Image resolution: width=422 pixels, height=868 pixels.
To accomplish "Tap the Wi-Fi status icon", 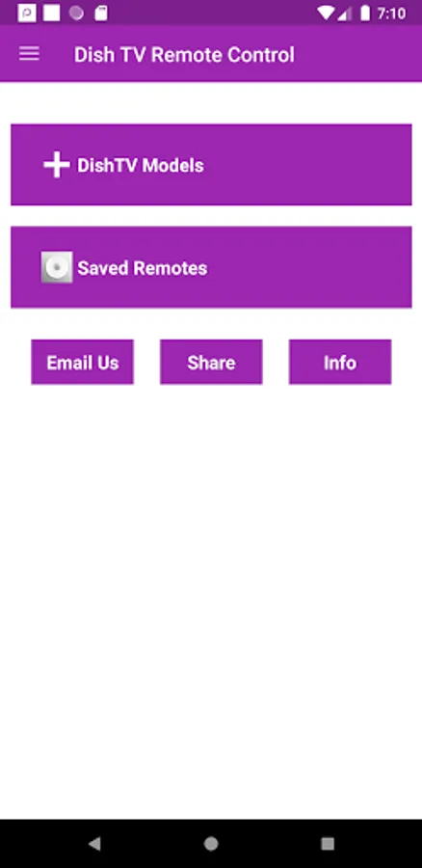I will 327,14.
